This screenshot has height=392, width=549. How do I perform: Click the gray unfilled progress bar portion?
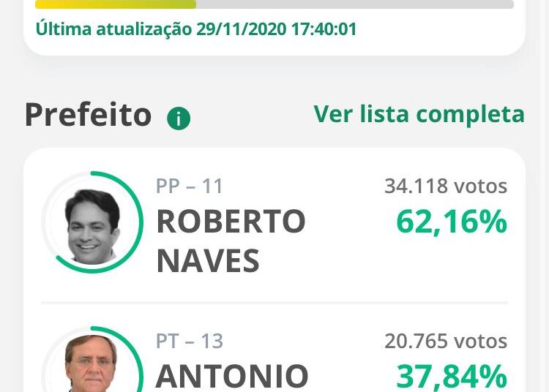coord(355,4)
